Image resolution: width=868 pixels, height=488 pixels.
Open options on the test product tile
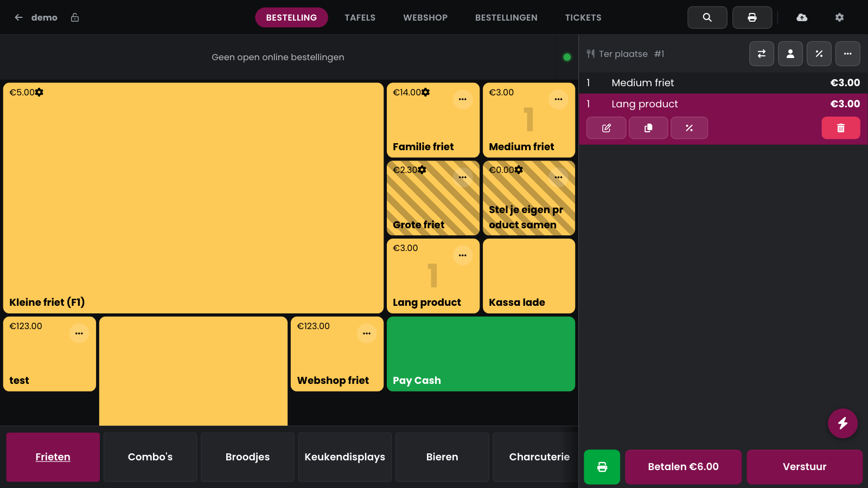tap(79, 333)
